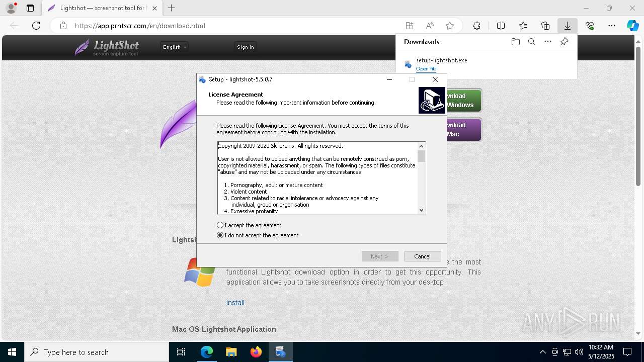The height and width of the screenshot is (362, 644).
Task: Click Read aloud icon in address bar
Action: point(430,26)
